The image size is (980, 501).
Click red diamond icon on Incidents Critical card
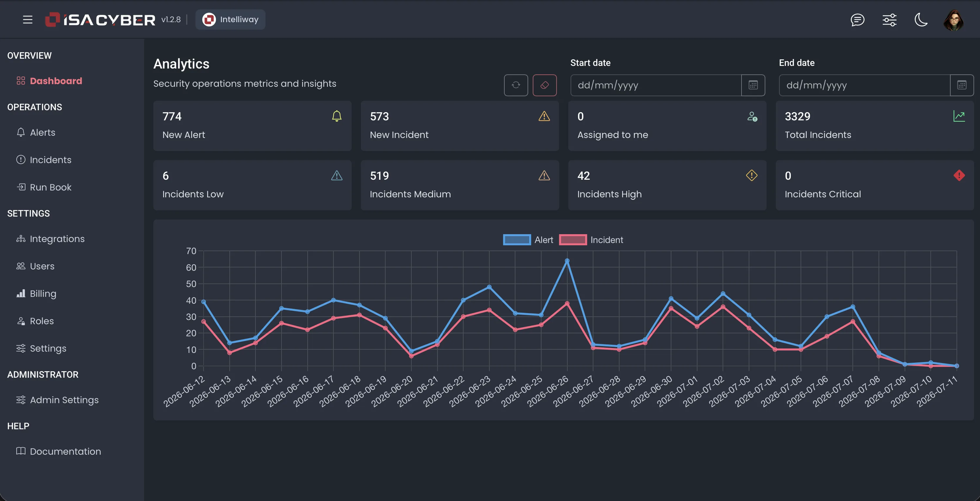click(959, 175)
